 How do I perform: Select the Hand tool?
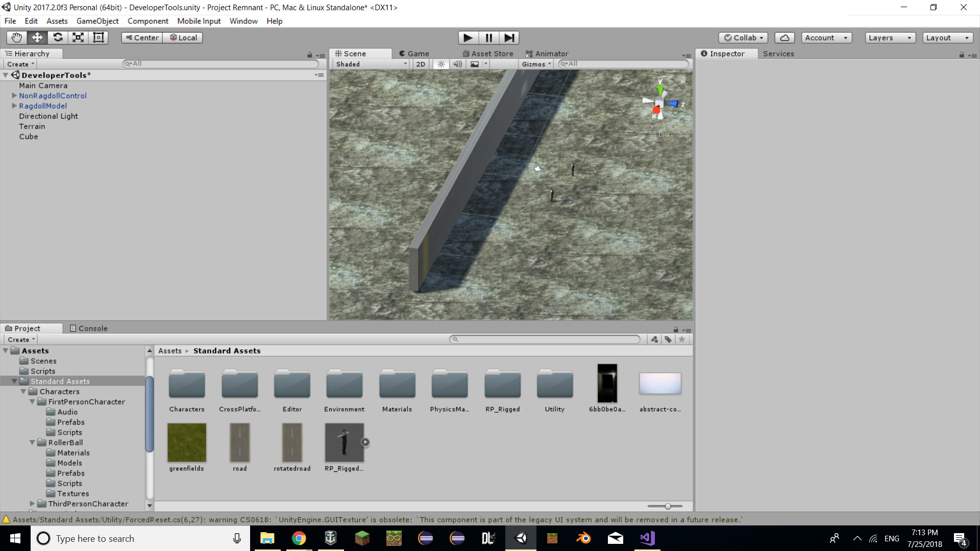[x=16, y=37]
